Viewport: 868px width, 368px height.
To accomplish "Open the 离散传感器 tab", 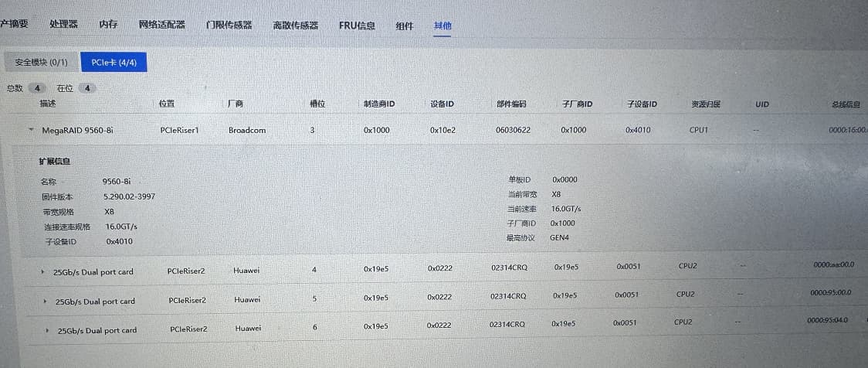I will coord(295,25).
